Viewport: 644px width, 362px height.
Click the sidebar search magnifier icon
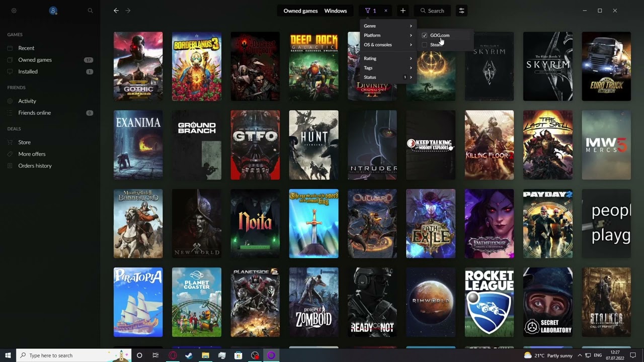pyautogui.click(x=90, y=11)
